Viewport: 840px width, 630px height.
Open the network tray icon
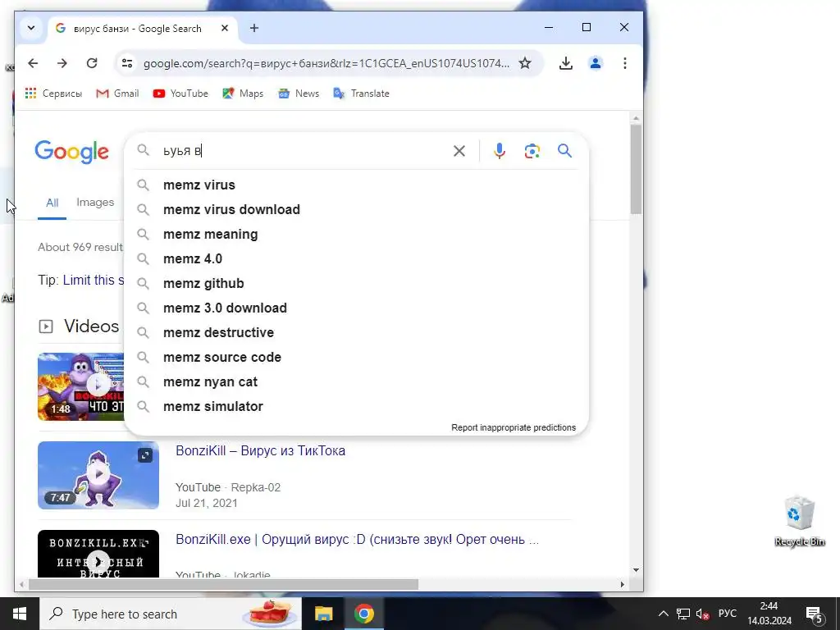[x=683, y=614]
